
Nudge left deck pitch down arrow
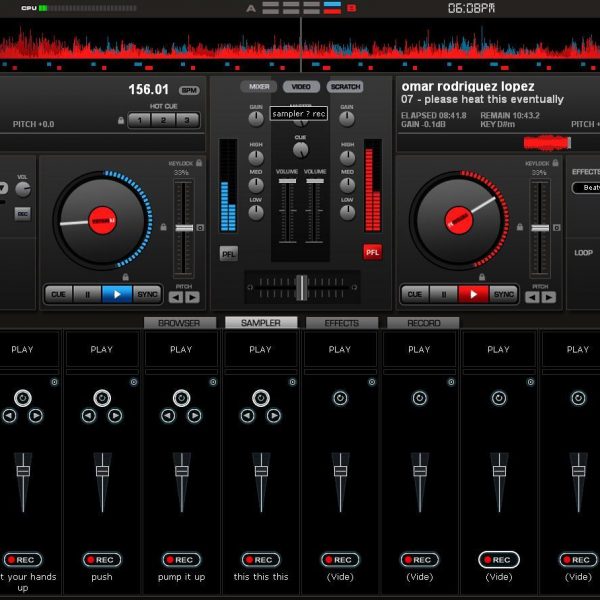point(176,297)
